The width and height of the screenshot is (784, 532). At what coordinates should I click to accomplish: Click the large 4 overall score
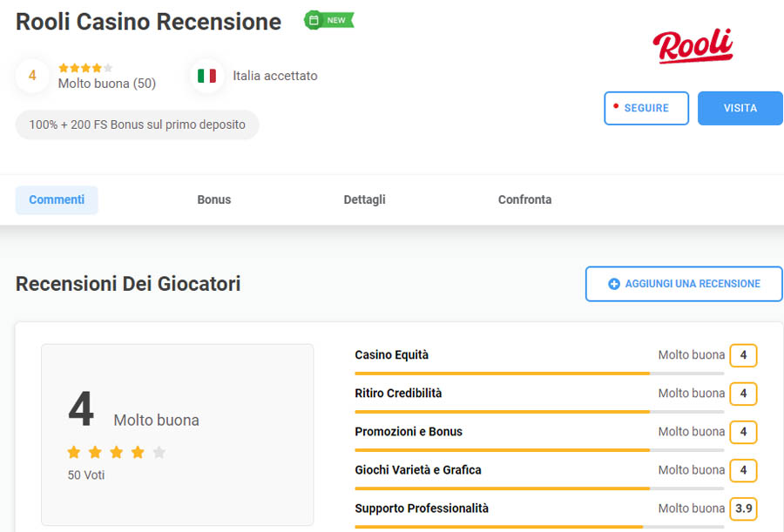coord(81,409)
